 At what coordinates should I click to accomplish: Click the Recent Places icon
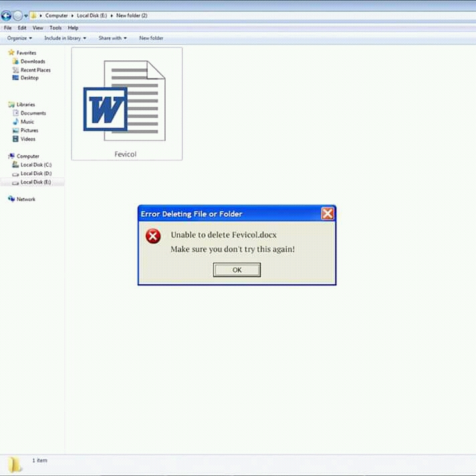pyautogui.click(x=15, y=70)
